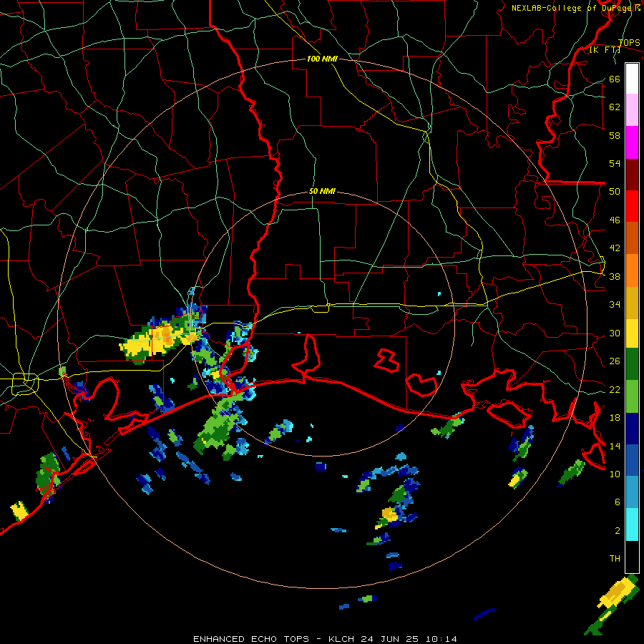The image size is (644, 644).
Task: Select the medium blue legend swatch
Action: [632, 460]
